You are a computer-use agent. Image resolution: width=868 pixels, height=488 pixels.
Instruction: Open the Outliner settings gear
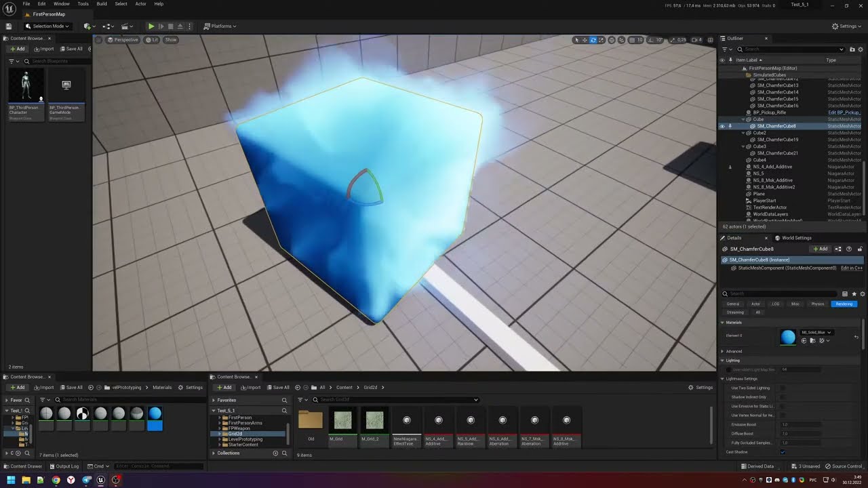tap(861, 49)
